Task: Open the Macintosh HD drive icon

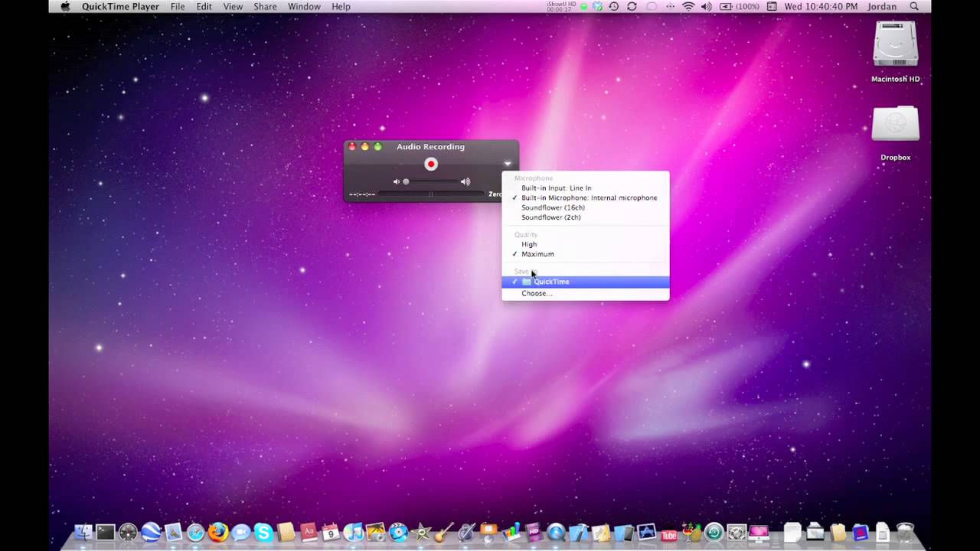Action: coord(895,46)
